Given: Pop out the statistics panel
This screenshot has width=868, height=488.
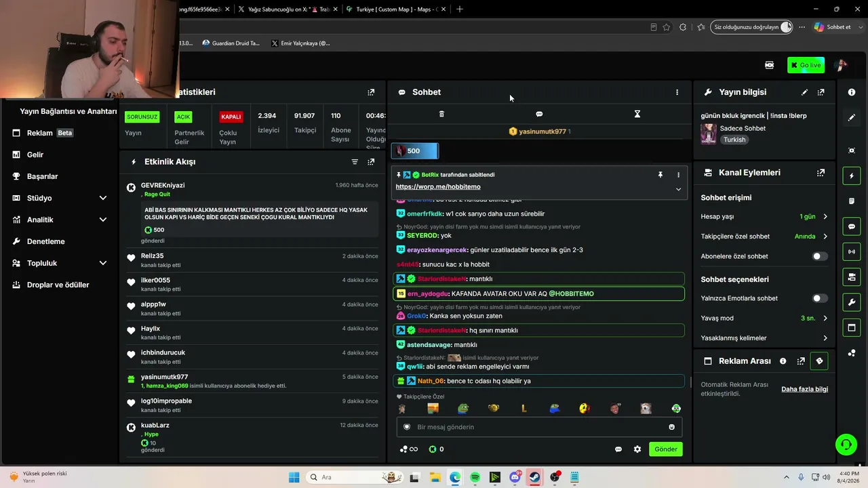Looking at the screenshot, I should click(371, 92).
